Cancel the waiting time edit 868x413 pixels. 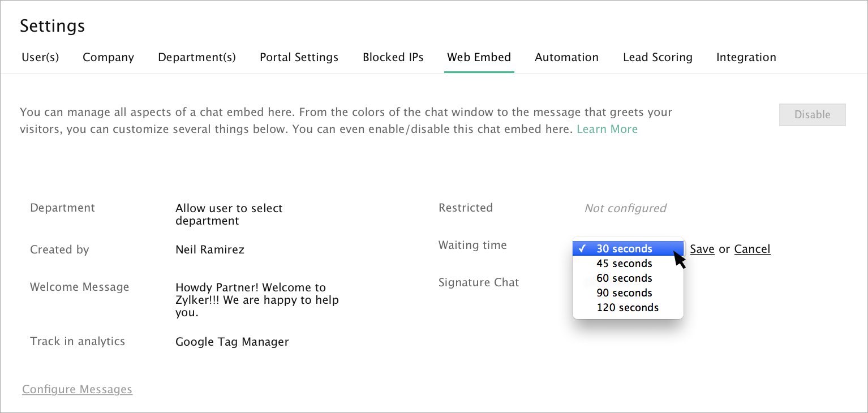[752, 249]
